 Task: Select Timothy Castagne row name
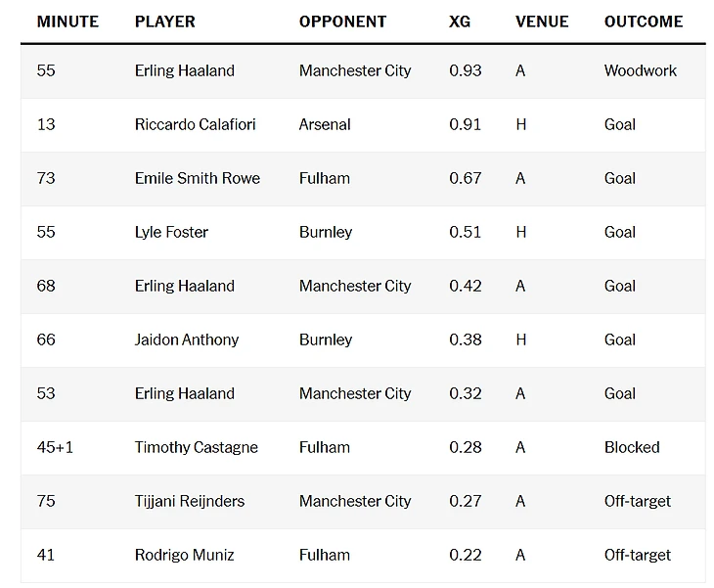point(197,447)
